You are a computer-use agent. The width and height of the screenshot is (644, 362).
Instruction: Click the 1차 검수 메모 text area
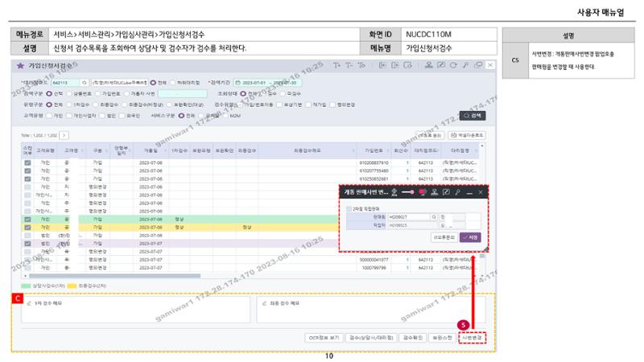(135, 310)
